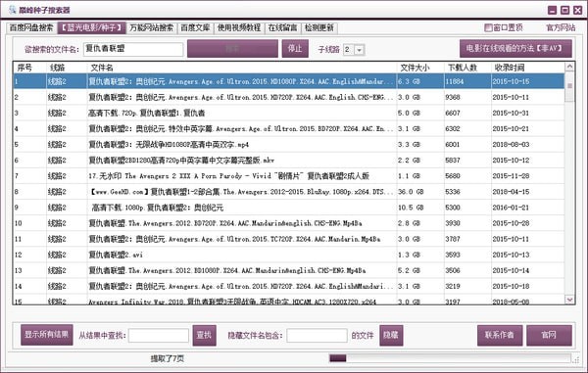This screenshot has width=588, height=373.
Task: Select the 检测更新 tab
Action: (x=319, y=27)
